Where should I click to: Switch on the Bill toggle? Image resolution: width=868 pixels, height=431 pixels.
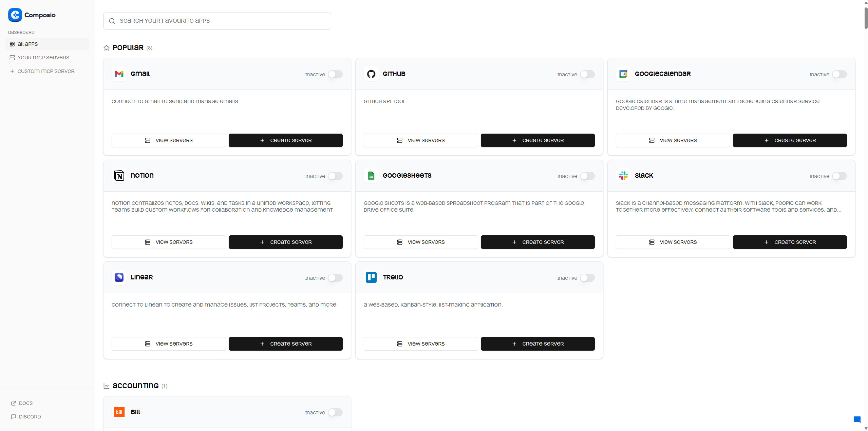335,412
